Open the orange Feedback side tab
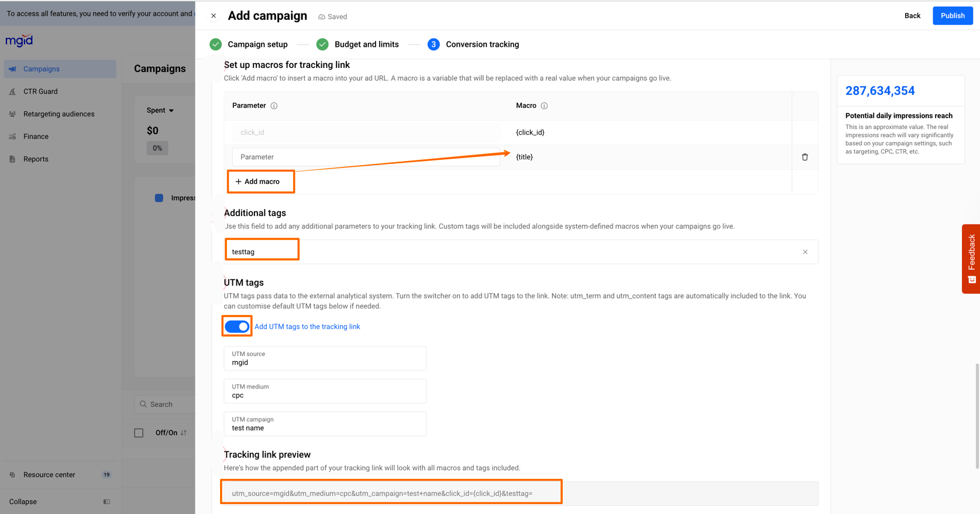 pyautogui.click(x=971, y=259)
